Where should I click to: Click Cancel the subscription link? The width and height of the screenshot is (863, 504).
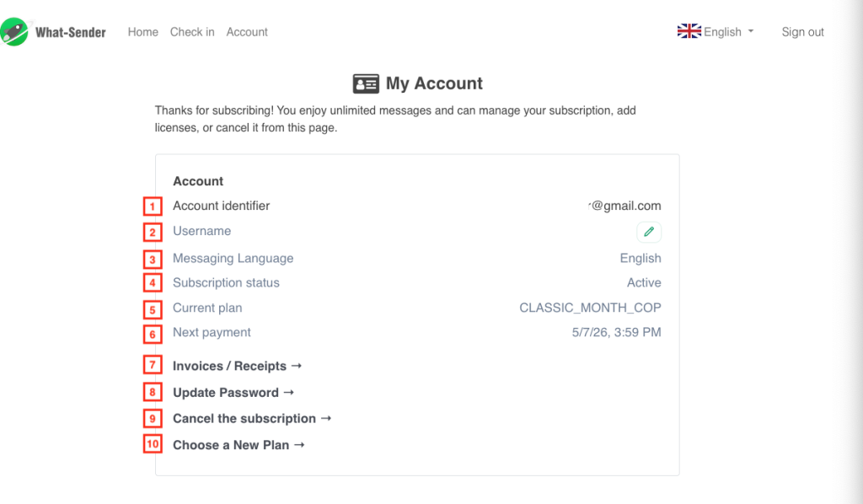pyautogui.click(x=252, y=419)
